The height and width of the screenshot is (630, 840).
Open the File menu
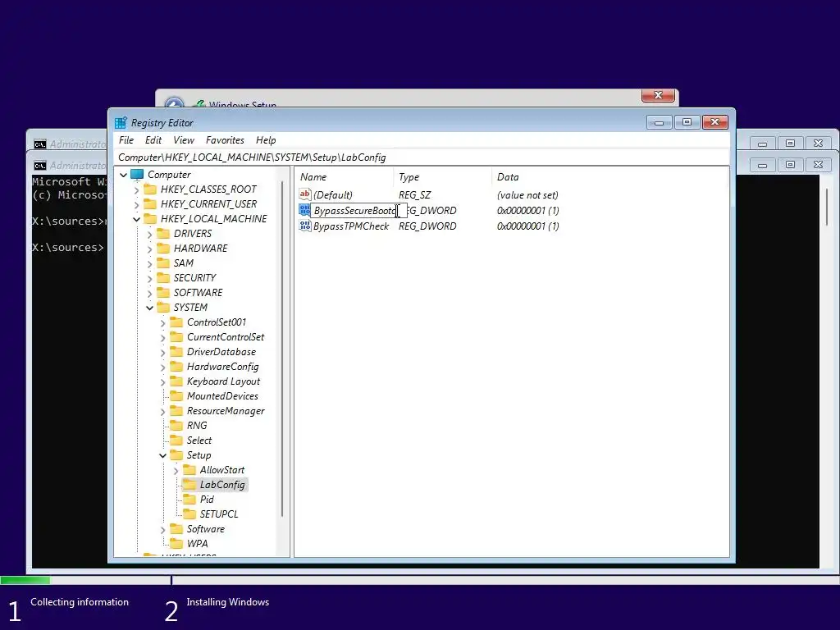tap(126, 139)
